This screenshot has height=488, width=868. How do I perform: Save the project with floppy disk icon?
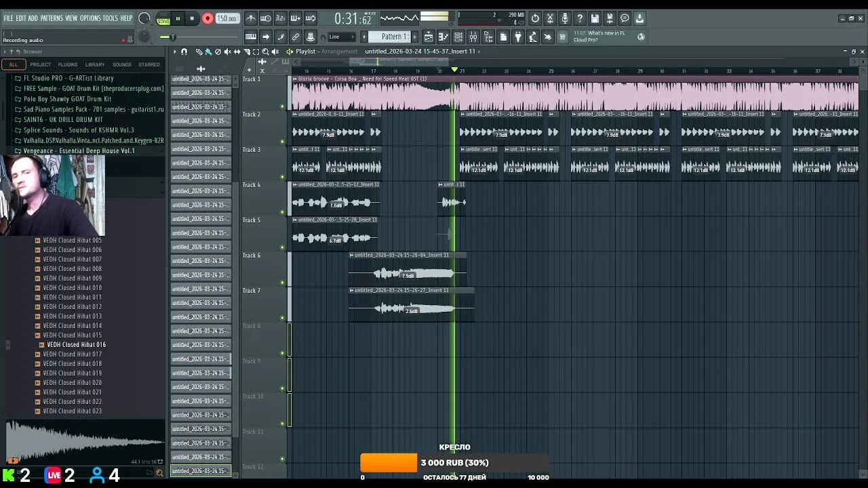(595, 18)
